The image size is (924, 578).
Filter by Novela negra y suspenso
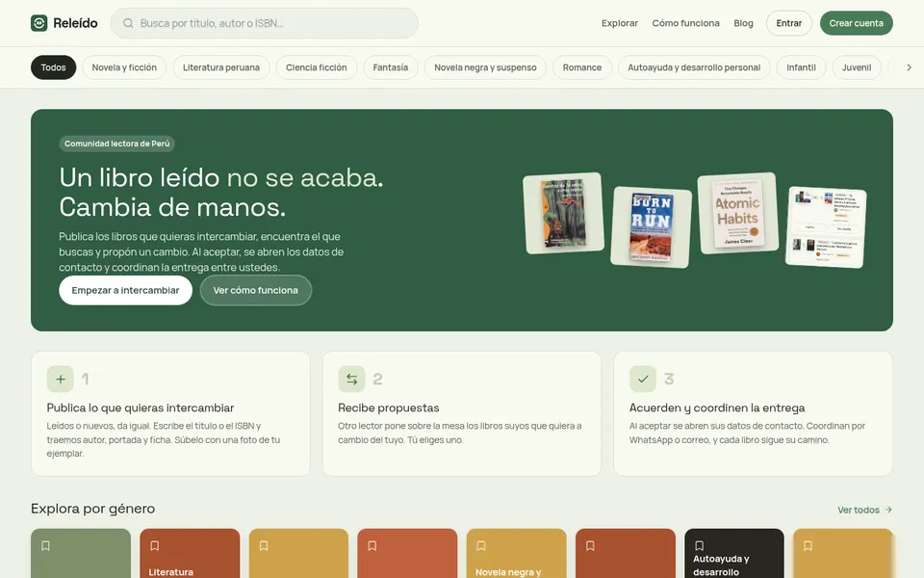(485, 67)
